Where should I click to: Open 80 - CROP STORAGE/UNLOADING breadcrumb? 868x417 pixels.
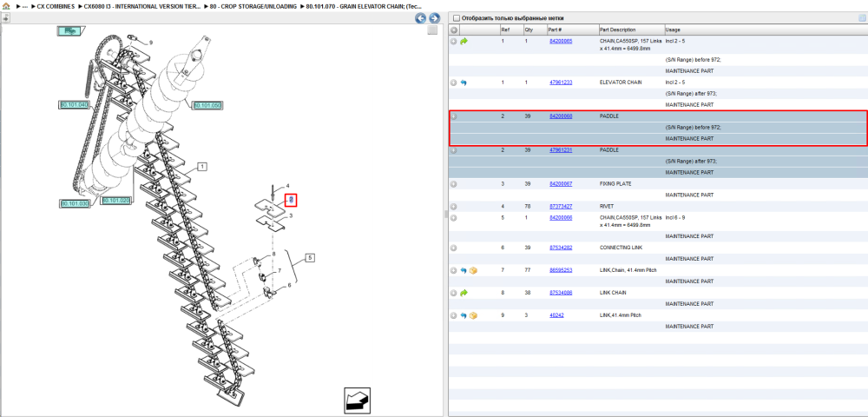pos(253,6)
